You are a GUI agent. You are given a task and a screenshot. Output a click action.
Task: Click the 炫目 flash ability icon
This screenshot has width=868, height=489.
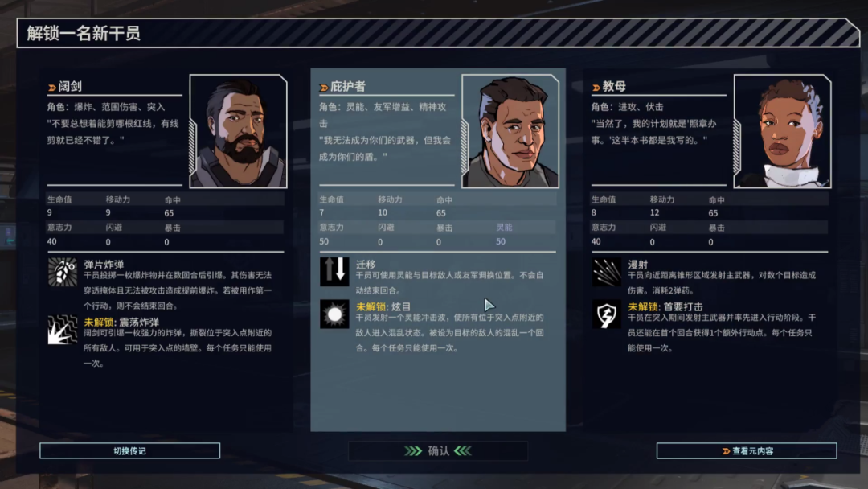(x=334, y=314)
